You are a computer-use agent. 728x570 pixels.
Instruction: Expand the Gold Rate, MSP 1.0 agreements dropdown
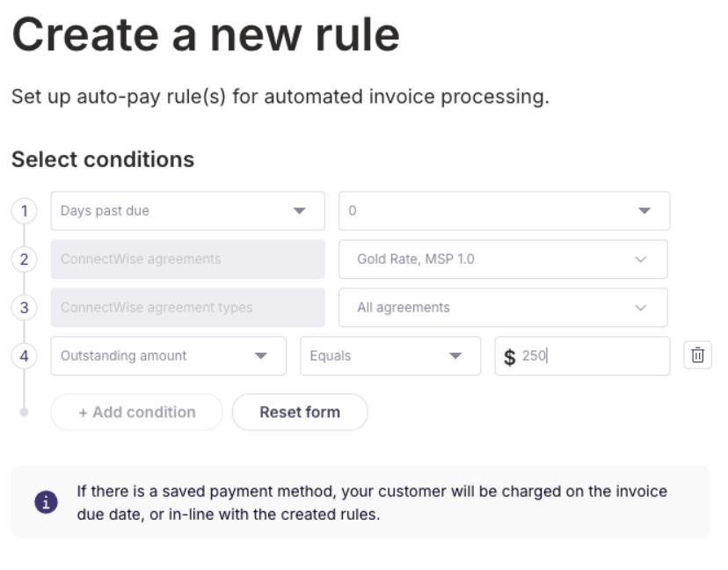point(503,259)
